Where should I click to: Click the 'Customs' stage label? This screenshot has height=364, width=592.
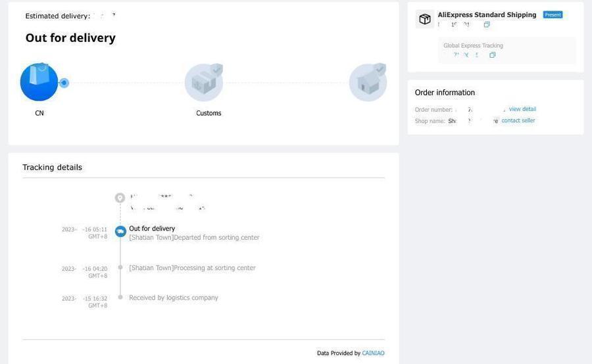tap(209, 113)
